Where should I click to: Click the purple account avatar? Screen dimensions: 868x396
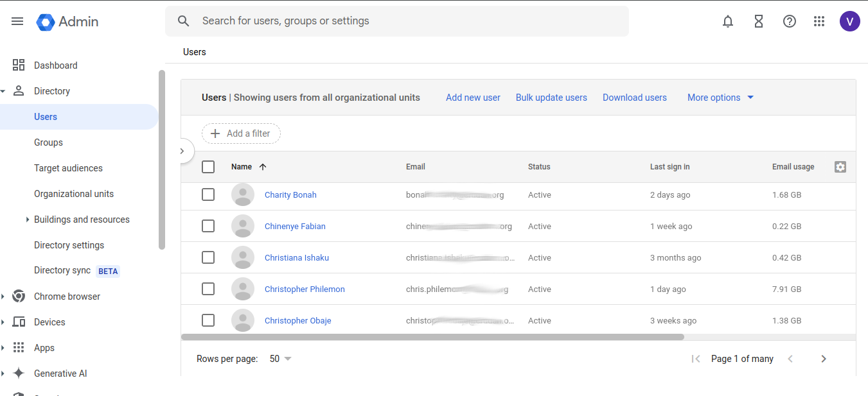(849, 21)
